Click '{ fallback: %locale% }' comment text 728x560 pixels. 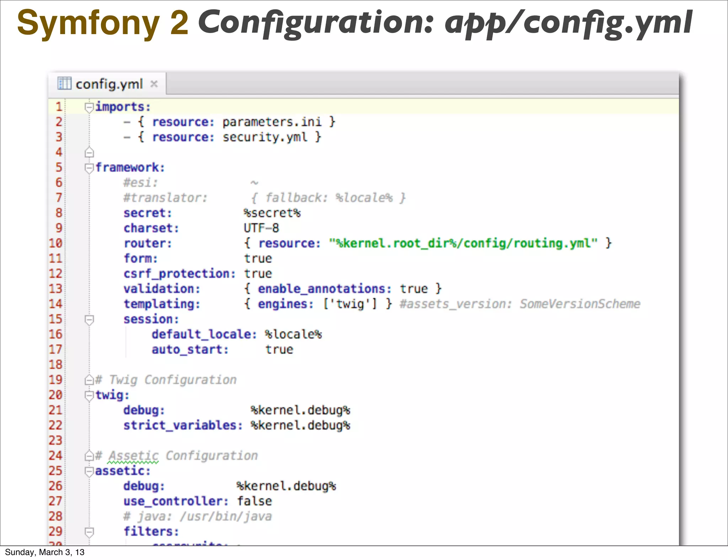[x=328, y=198]
